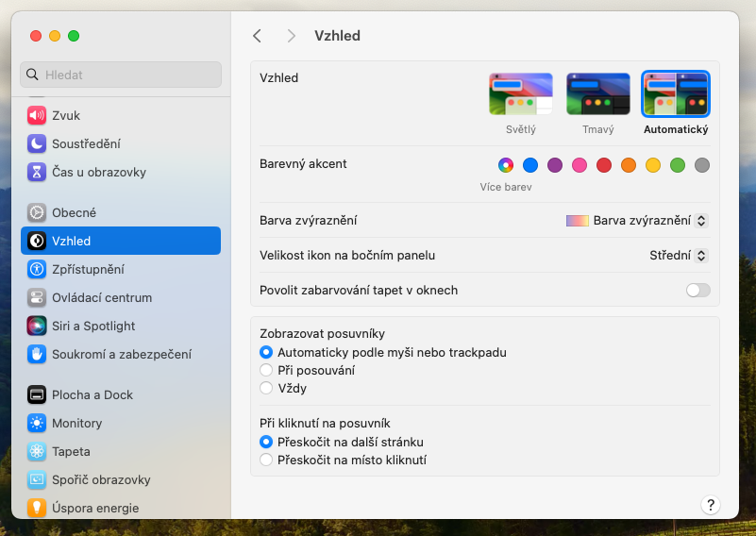This screenshot has width=756, height=536.
Task: Click the Velikost ikon na bočním panelu label
Action: pos(347,256)
